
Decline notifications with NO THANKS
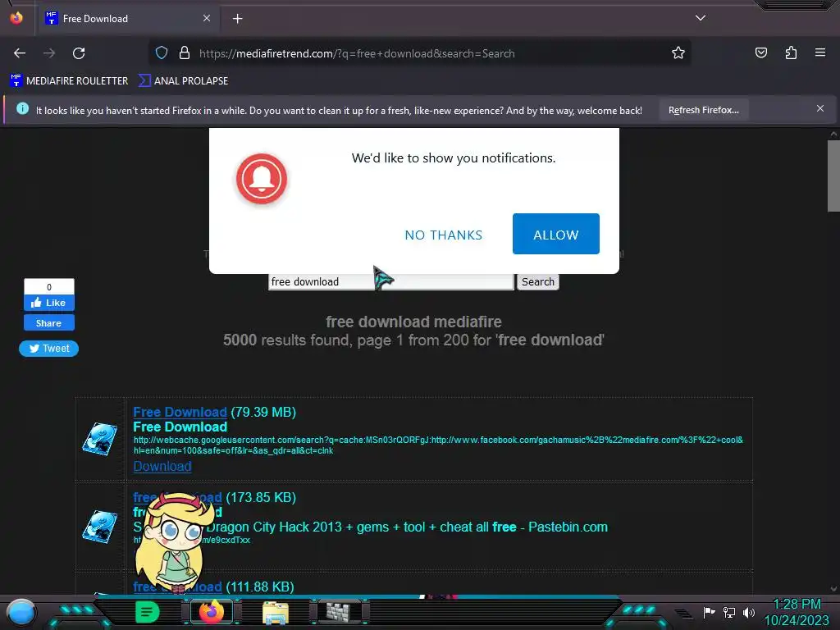tap(443, 235)
